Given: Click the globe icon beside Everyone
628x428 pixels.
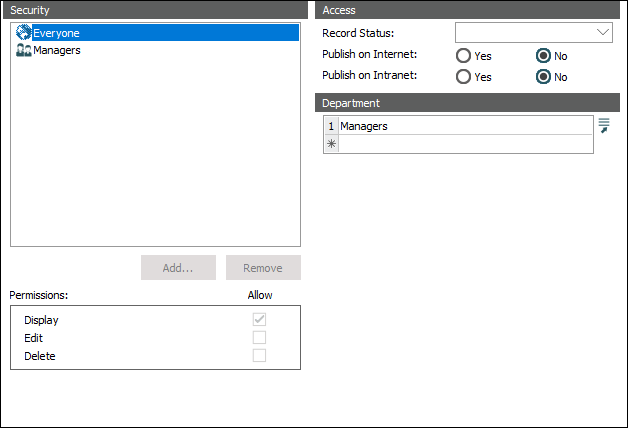Looking at the screenshot, I should pyautogui.click(x=24, y=32).
